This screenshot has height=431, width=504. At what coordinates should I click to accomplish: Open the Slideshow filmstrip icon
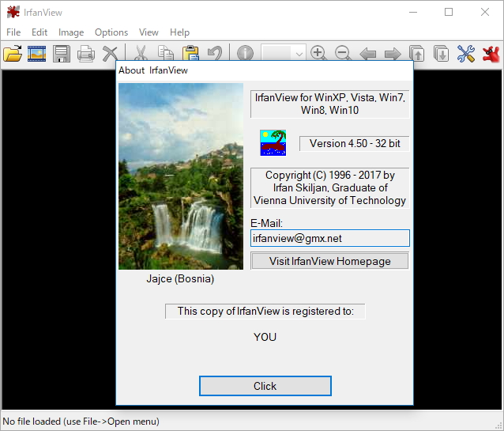pos(36,54)
